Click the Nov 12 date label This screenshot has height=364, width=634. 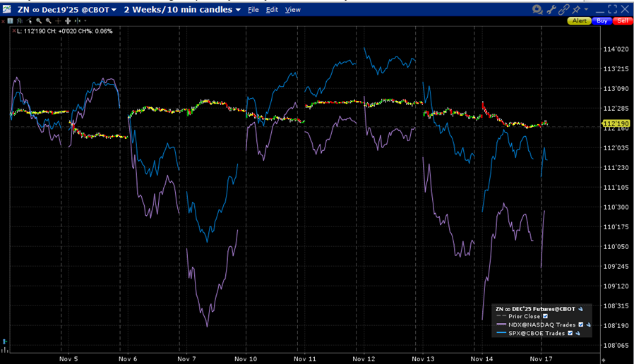click(x=364, y=359)
